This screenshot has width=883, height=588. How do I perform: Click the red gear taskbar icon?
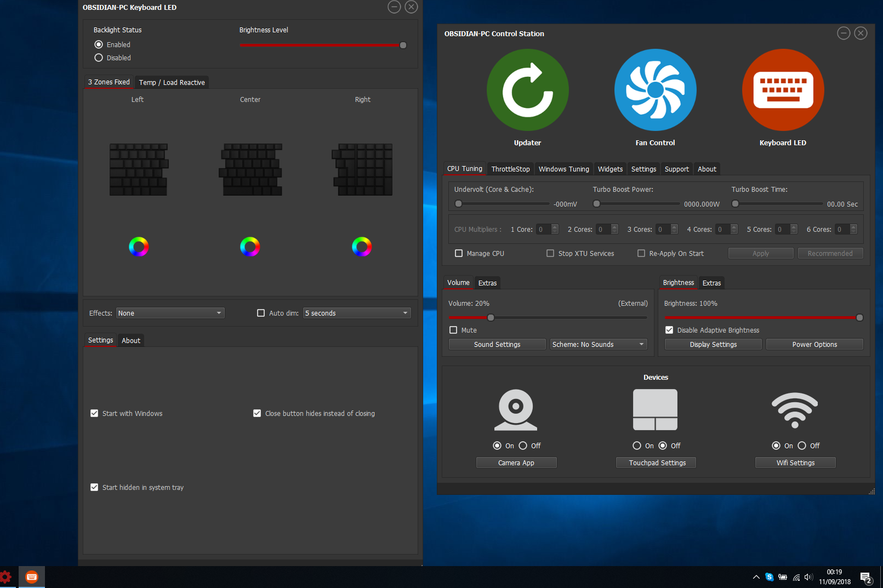click(x=5, y=577)
